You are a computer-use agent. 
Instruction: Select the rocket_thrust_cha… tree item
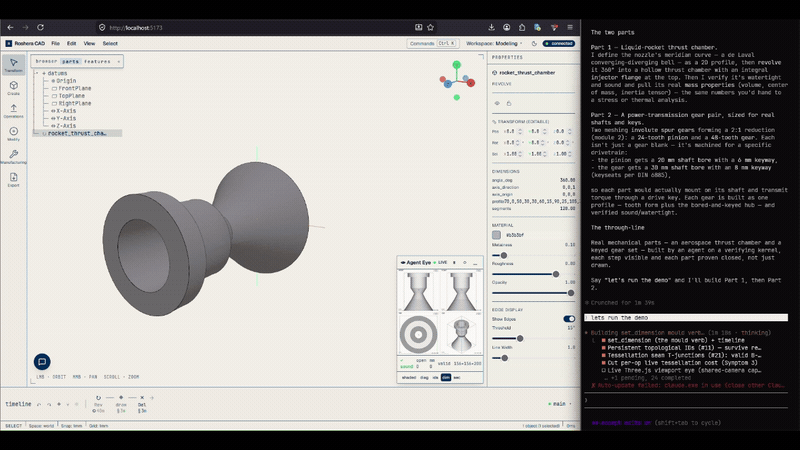tap(78, 133)
